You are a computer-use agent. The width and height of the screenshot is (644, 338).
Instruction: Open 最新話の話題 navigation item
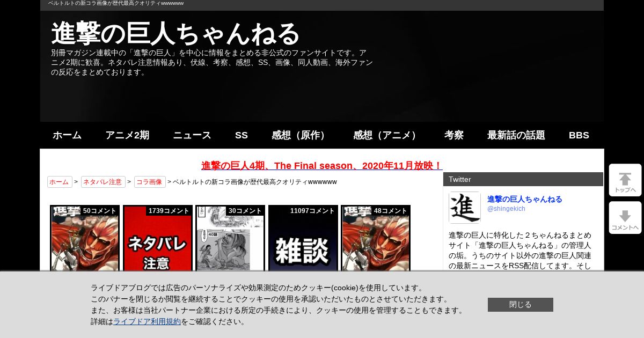point(516,135)
